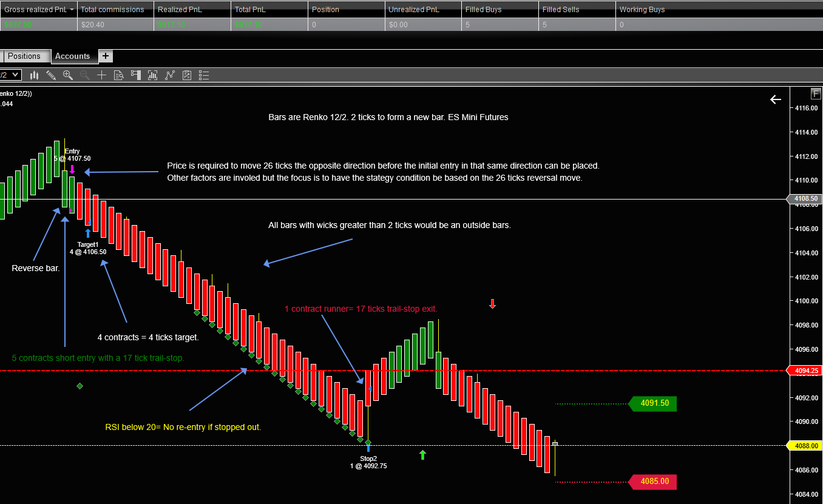Open the Gross realized PnL column dropdown

(71, 9)
